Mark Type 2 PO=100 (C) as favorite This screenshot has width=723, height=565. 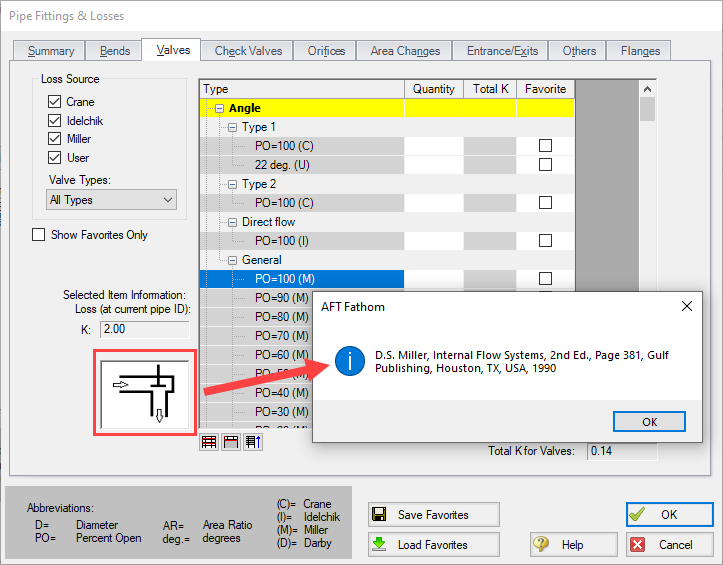point(545,202)
